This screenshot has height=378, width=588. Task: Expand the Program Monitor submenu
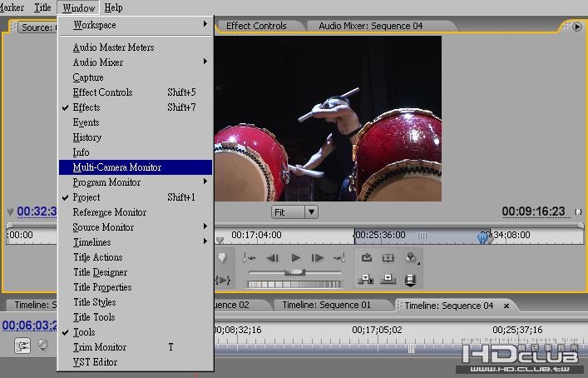[136, 182]
